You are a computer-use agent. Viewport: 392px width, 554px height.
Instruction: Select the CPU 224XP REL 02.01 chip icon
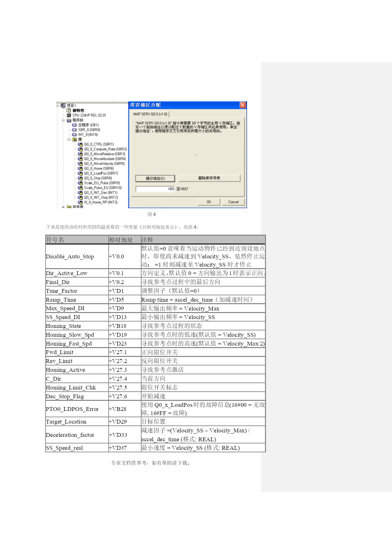[x=69, y=115]
